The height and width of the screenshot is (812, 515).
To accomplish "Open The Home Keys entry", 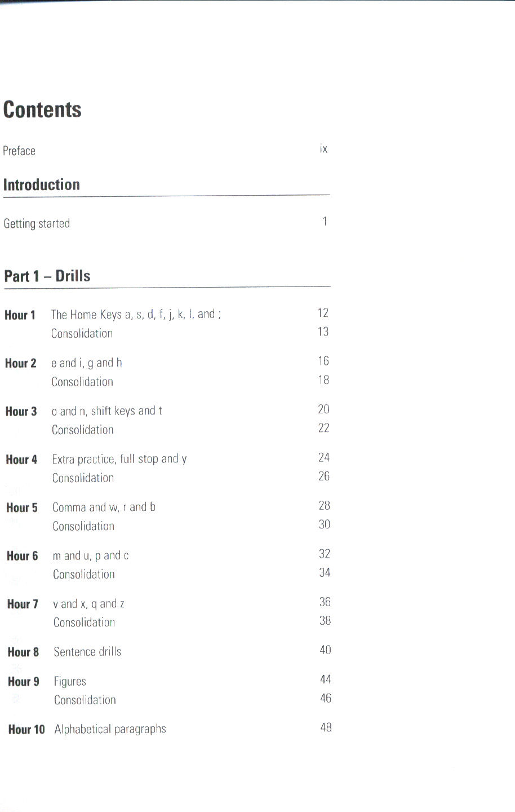I will pyautogui.click(x=136, y=315).
